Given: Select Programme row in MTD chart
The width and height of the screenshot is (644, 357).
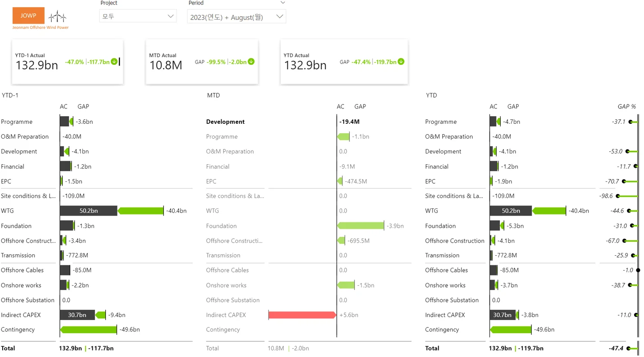Looking at the screenshot, I should point(222,136).
